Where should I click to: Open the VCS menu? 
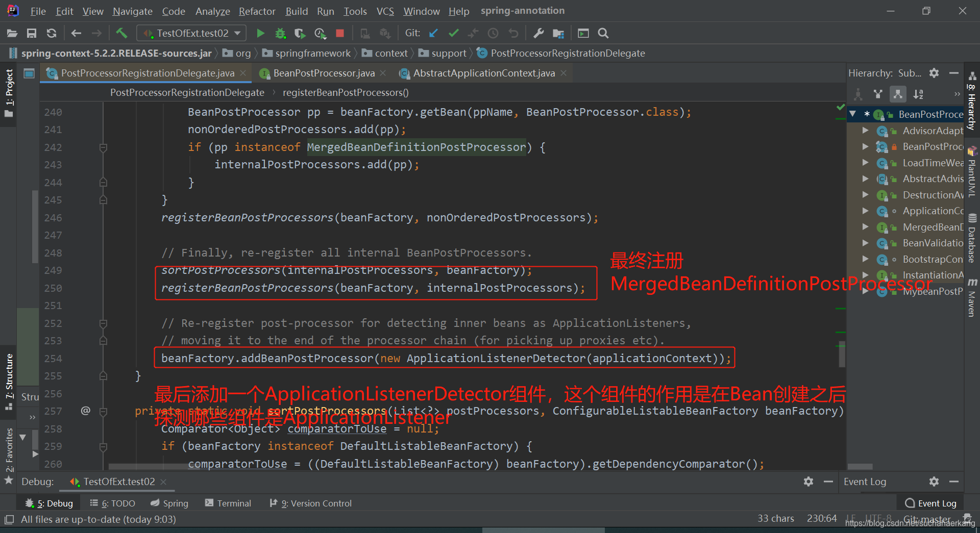pyautogui.click(x=385, y=11)
